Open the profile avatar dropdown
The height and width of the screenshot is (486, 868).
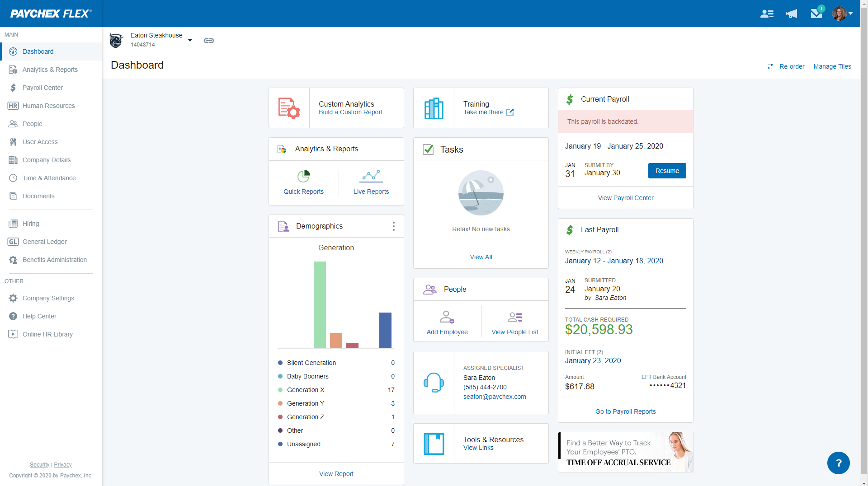coord(842,14)
